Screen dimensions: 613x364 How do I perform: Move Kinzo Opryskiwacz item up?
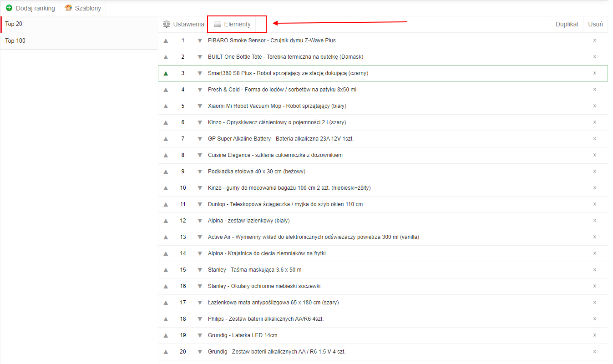click(x=166, y=122)
